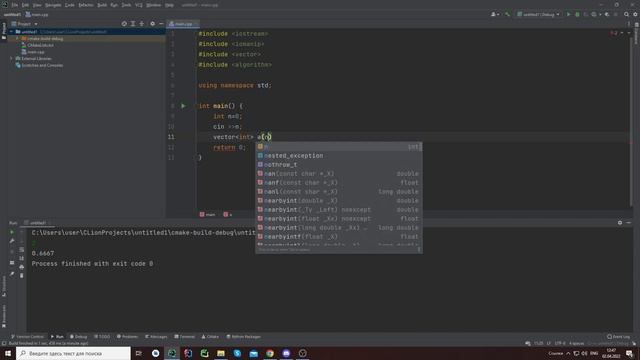
Task: Choose nothrow_t from completion list
Action: point(339,165)
